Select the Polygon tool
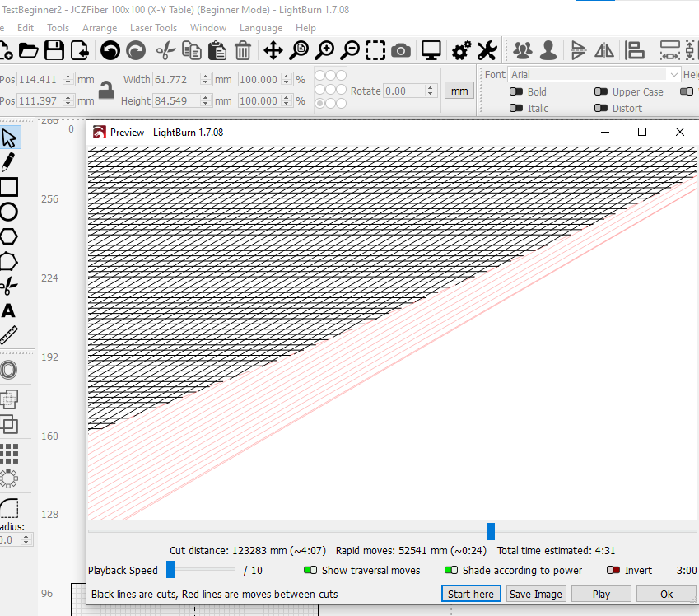 coord(10,236)
